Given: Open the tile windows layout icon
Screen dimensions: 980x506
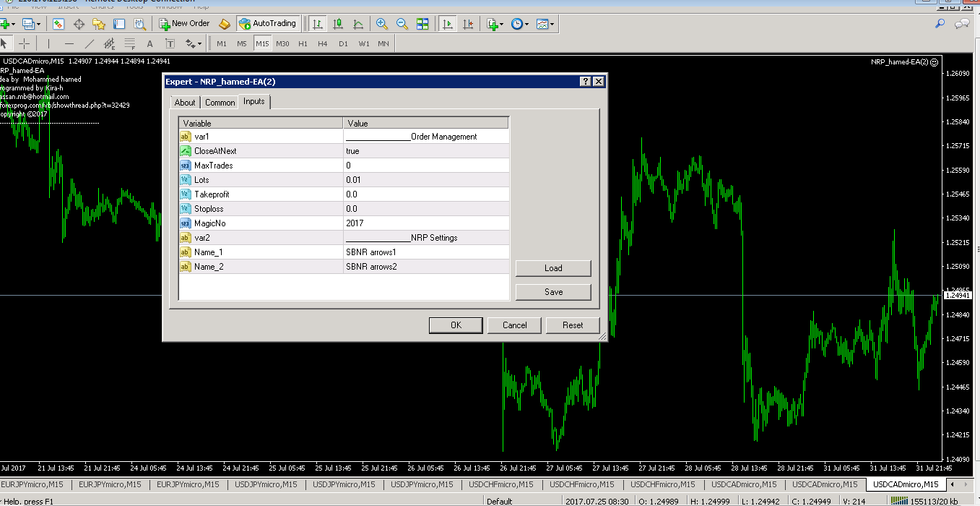Looking at the screenshot, I should point(423,24).
